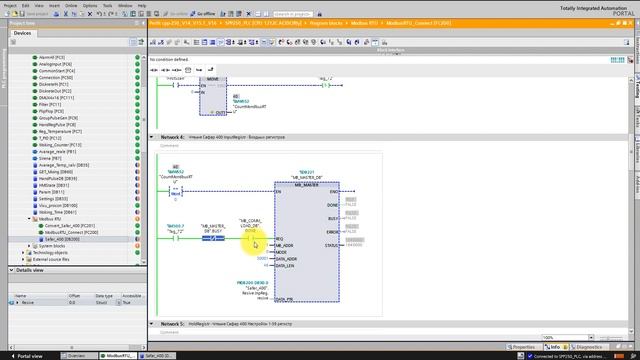
Task: Open the Help menu
Action: 142,6
